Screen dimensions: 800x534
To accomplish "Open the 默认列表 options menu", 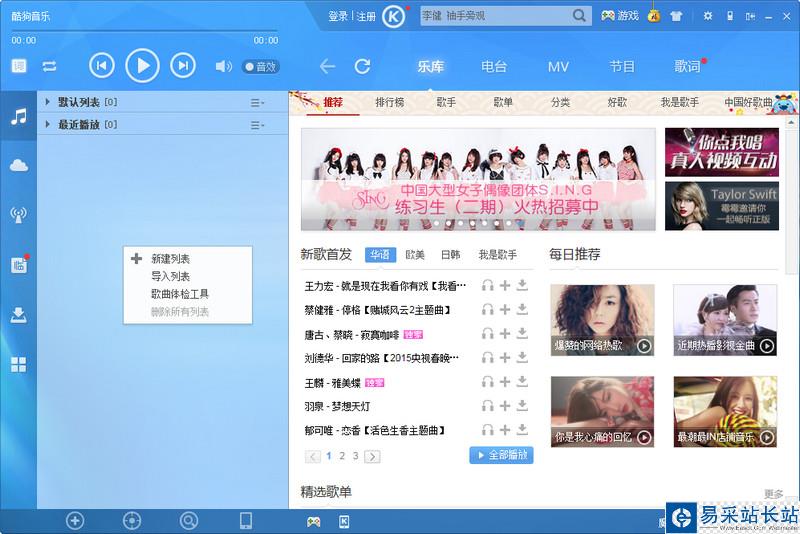I will pyautogui.click(x=257, y=103).
